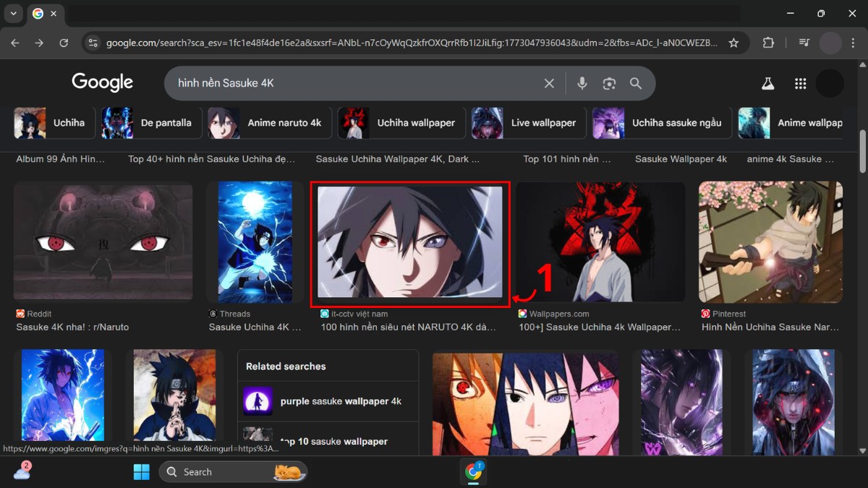Open the browser Extensions icon

(x=768, y=43)
